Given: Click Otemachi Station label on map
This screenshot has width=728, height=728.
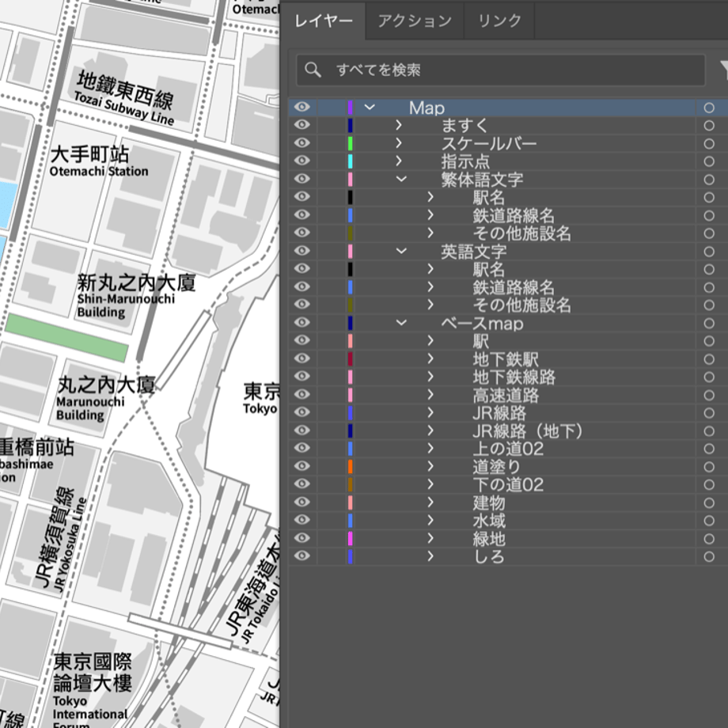Looking at the screenshot, I should tap(98, 172).
